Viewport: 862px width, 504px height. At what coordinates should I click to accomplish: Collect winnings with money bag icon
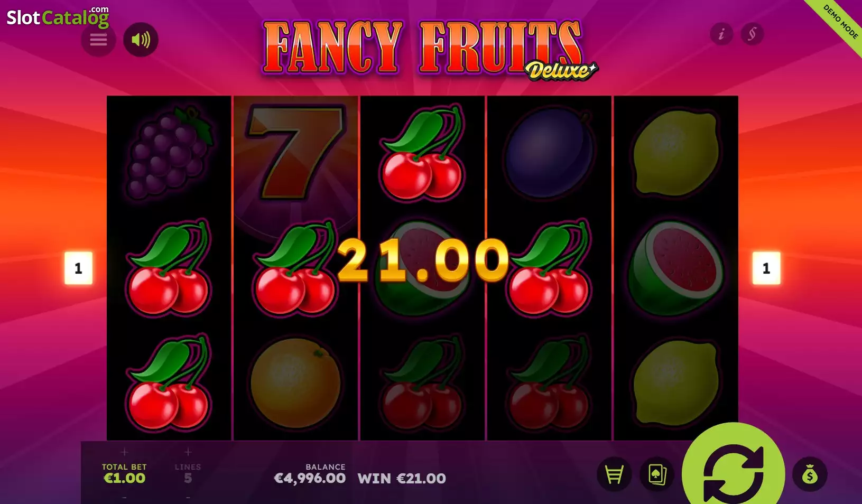(x=810, y=474)
